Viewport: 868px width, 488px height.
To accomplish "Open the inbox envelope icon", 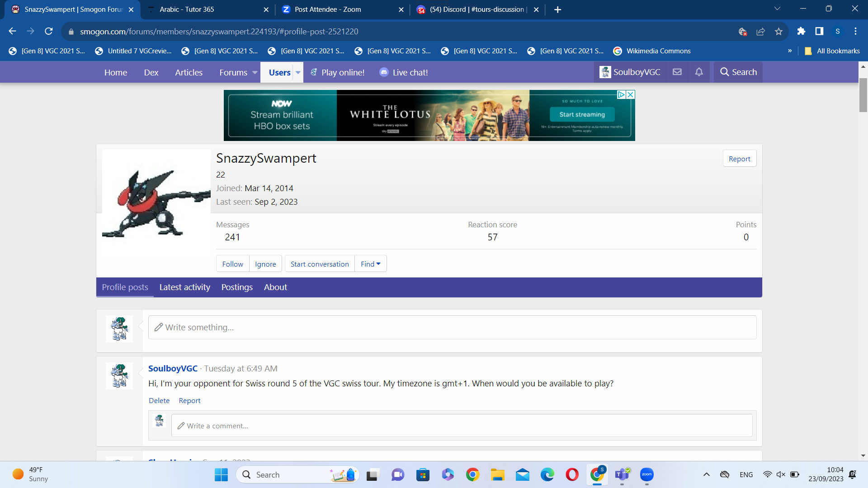I will (677, 72).
